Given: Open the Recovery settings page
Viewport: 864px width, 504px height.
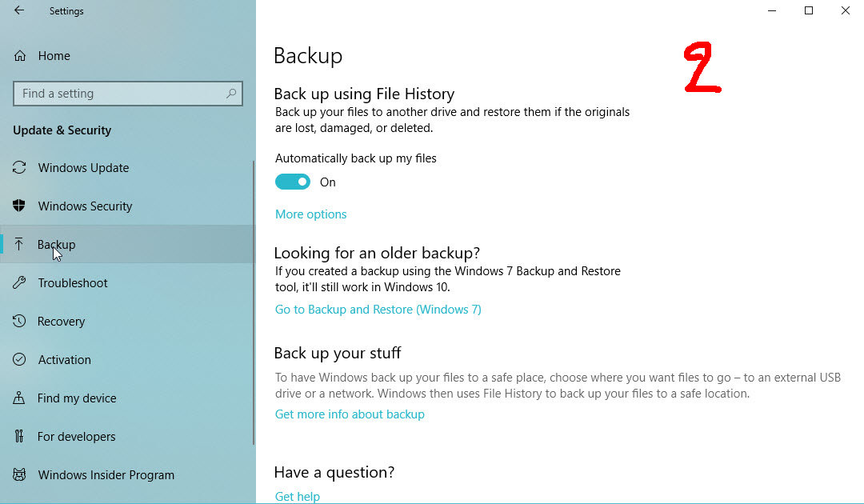Looking at the screenshot, I should tap(61, 322).
